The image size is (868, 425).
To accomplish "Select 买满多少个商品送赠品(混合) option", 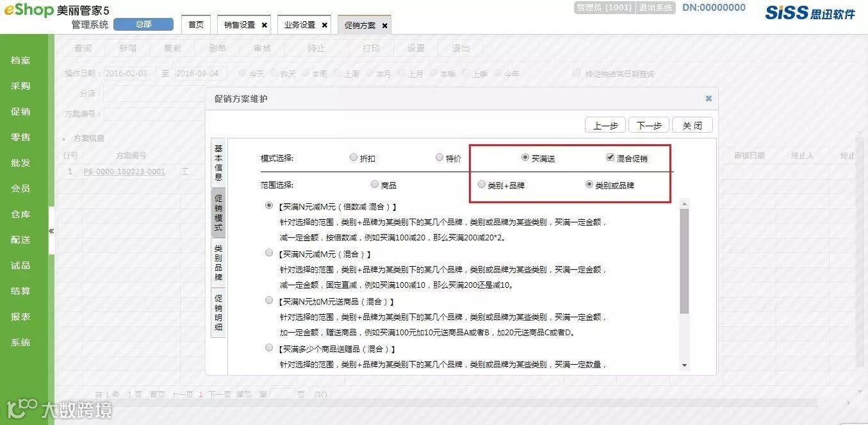I will click(x=269, y=347).
